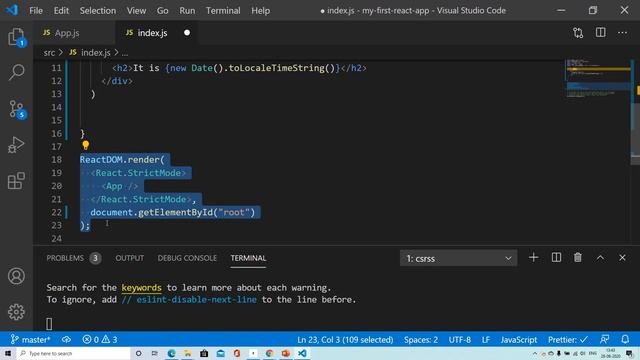This screenshot has height=360, width=640.
Task: Open the Edit menu
Action: coord(61,11)
